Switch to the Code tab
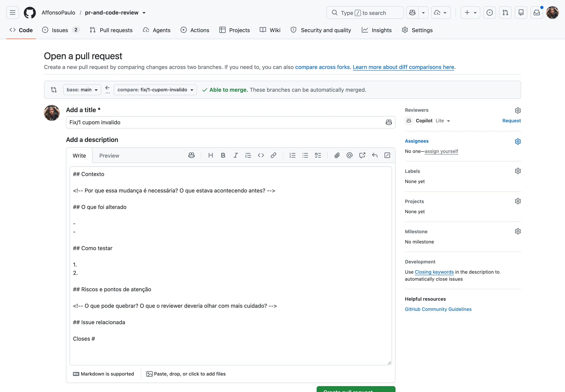 (21, 30)
